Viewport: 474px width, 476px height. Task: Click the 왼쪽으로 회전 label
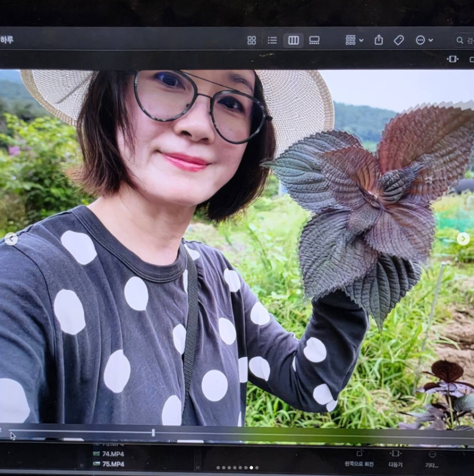(359, 464)
